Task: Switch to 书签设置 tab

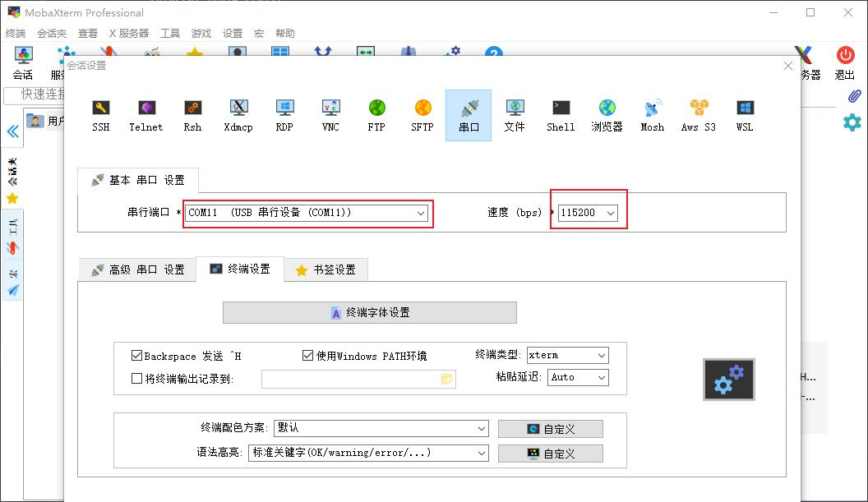Action: [326, 269]
